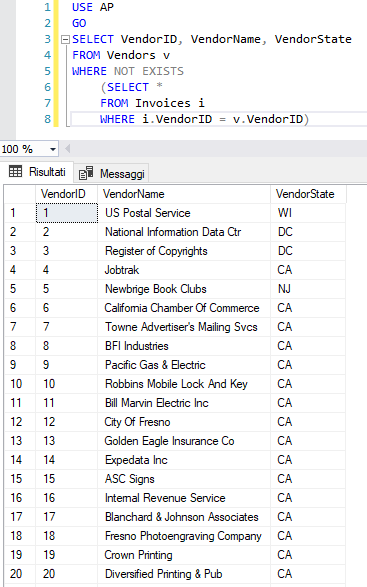Select the NJ state cell
The width and height of the screenshot is (367, 587).
308,289
